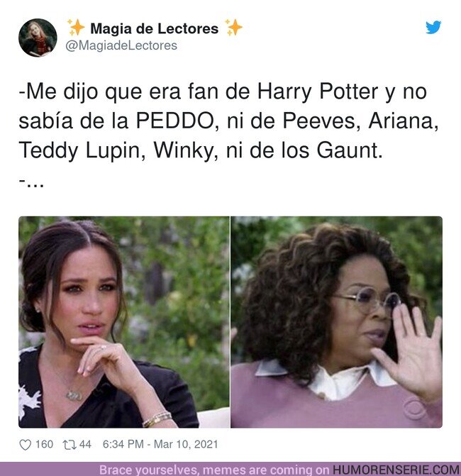Image resolution: width=461 pixels, height=476 pixels.
Task: Open the right photo with raised hand
Action: 337,322
